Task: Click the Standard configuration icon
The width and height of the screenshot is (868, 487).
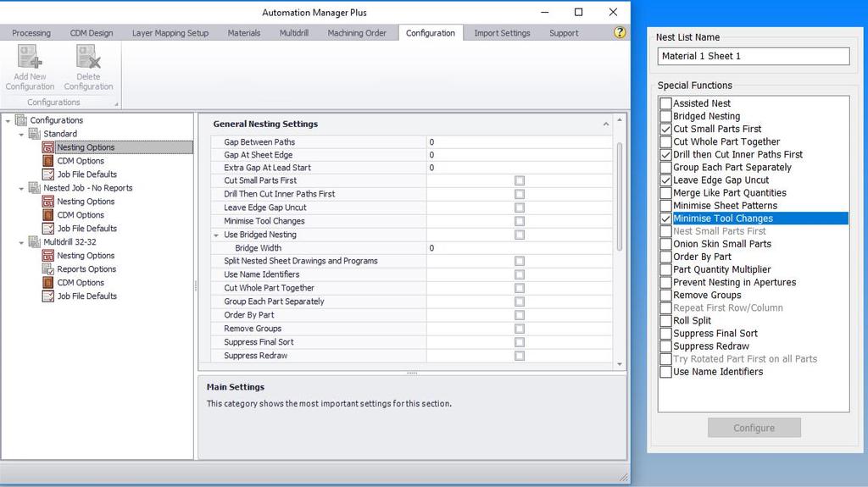Action: point(34,133)
